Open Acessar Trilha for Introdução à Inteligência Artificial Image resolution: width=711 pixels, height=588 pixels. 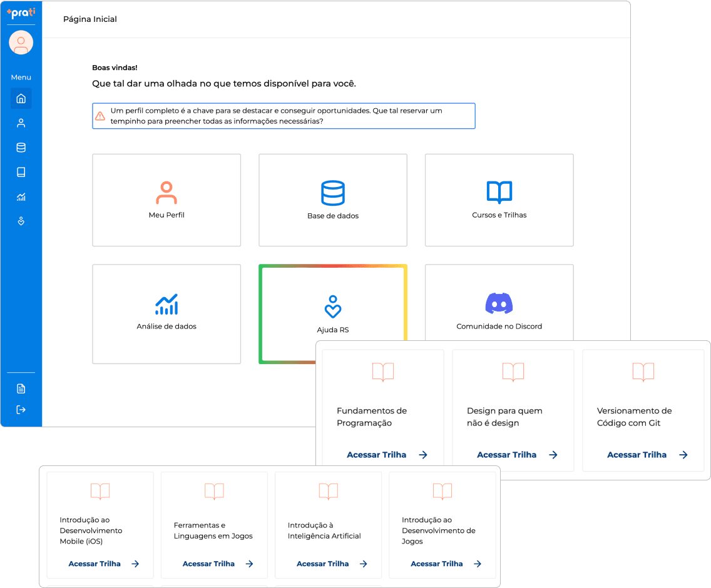(x=323, y=564)
